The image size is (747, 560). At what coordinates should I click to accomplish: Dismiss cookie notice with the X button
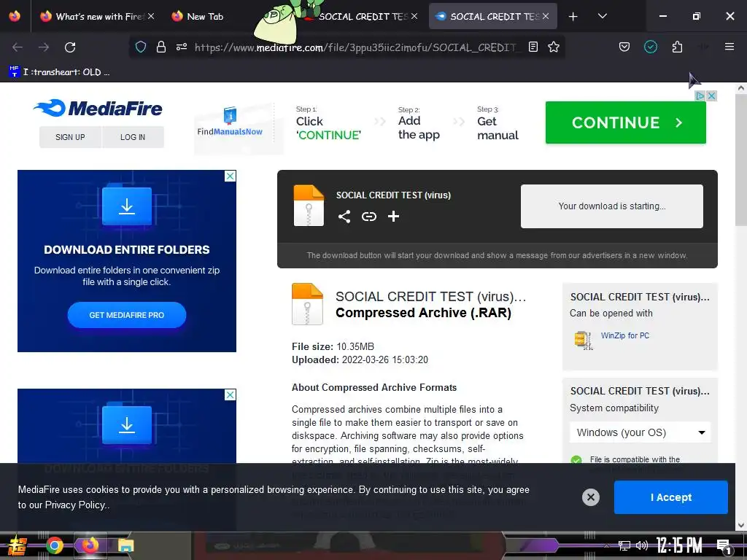591,497
